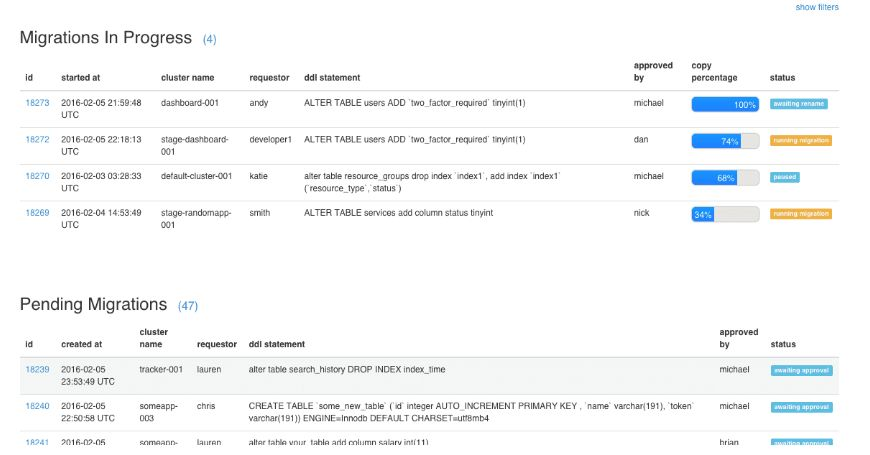The height and width of the screenshot is (455, 870).
Task: Click the 74% copy progress bar
Action: tap(725, 141)
